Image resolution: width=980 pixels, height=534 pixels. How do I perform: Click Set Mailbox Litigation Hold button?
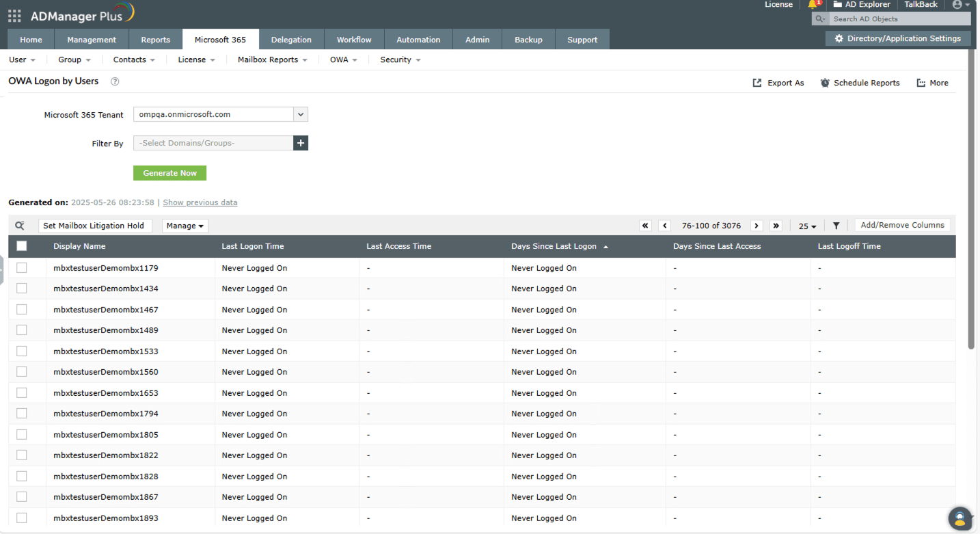coord(94,226)
